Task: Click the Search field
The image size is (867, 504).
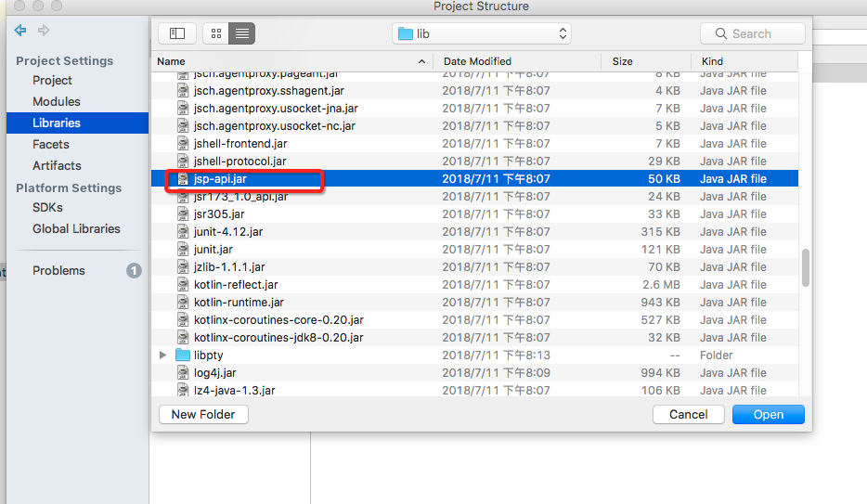Action: 753,33
